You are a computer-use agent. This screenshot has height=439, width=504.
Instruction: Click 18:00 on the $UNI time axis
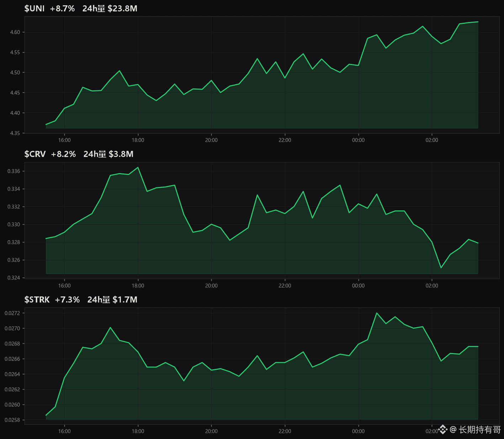(138, 140)
